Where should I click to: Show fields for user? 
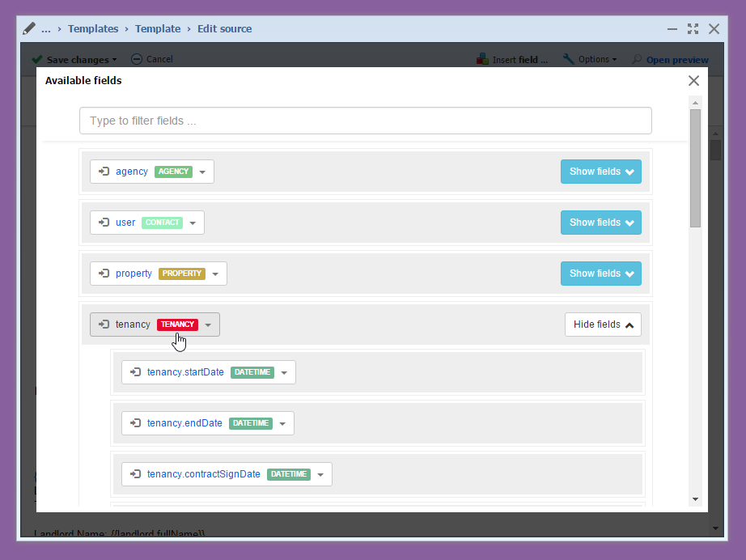click(600, 223)
